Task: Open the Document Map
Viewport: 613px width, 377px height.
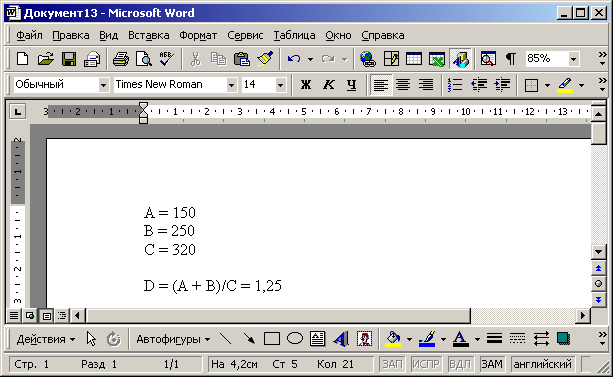Action: coord(488,59)
